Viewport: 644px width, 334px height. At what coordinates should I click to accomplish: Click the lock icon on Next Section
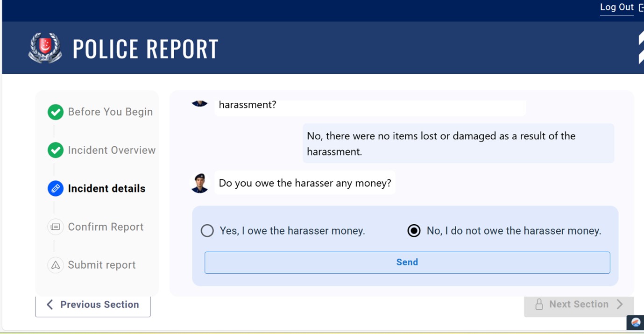pos(539,304)
